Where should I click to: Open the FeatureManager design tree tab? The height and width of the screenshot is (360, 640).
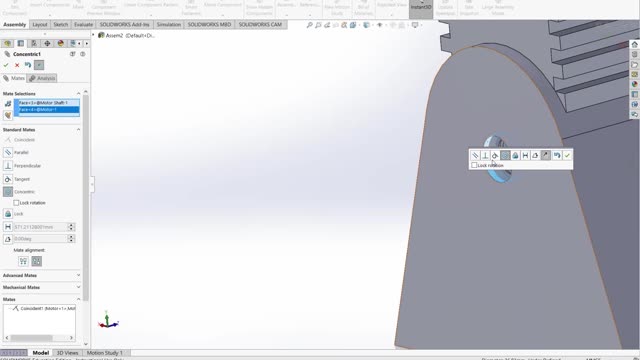coord(7,43)
